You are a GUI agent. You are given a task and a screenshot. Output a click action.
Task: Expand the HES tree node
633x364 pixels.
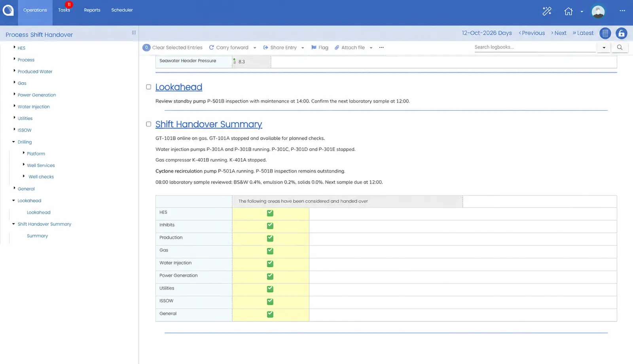coord(14,47)
